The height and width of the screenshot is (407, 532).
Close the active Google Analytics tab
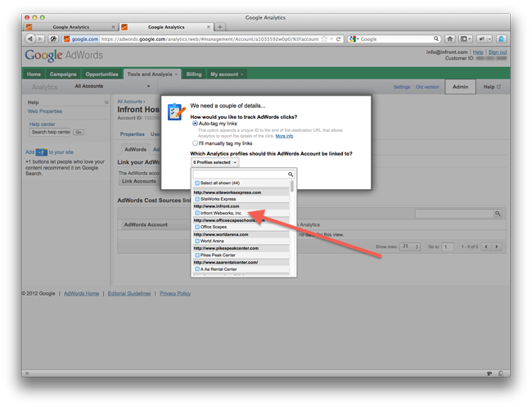pos(209,27)
